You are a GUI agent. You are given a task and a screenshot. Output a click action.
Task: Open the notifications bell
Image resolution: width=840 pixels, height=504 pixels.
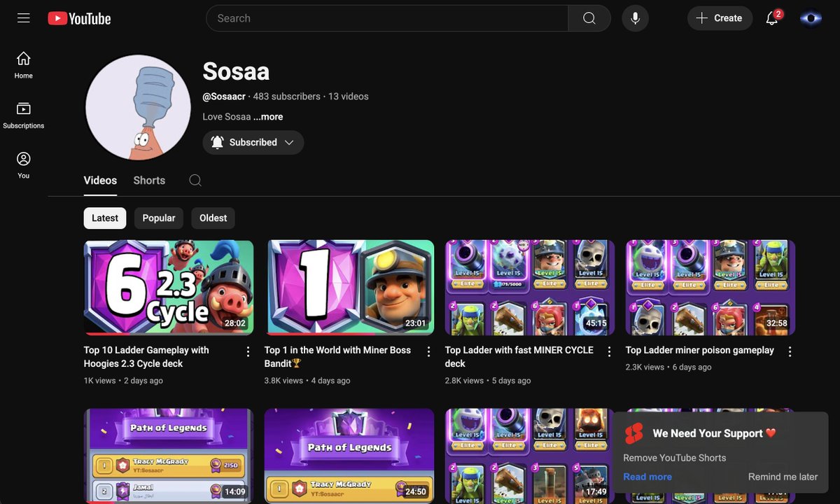(x=773, y=18)
